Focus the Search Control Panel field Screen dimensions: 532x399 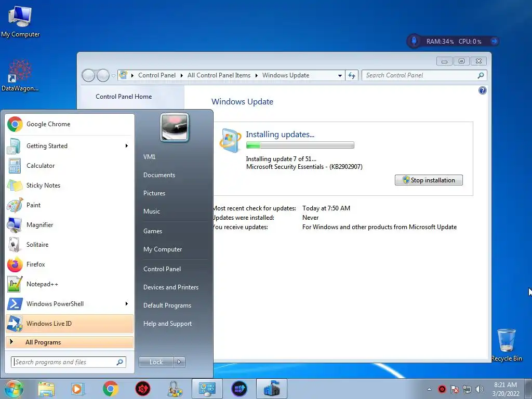(424, 75)
